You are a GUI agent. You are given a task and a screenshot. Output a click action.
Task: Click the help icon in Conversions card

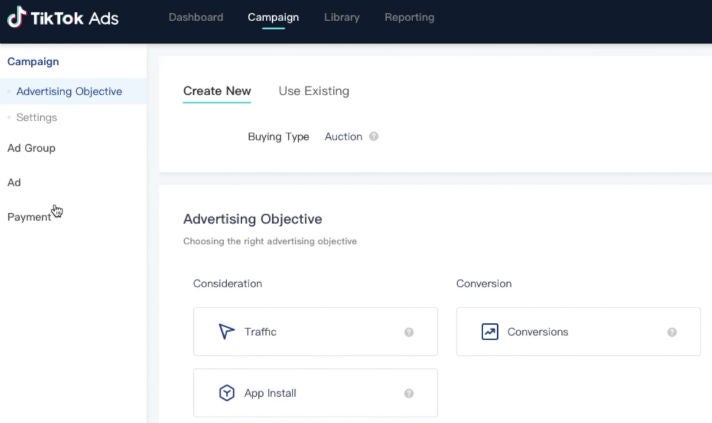pos(672,332)
